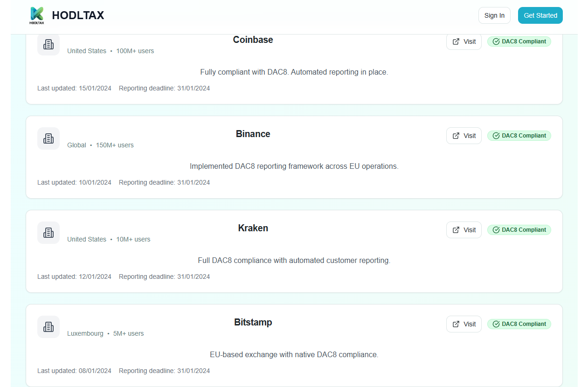Click Binance's DAC8 Compliant badge
This screenshot has height=387, width=588.
(519, 136)
